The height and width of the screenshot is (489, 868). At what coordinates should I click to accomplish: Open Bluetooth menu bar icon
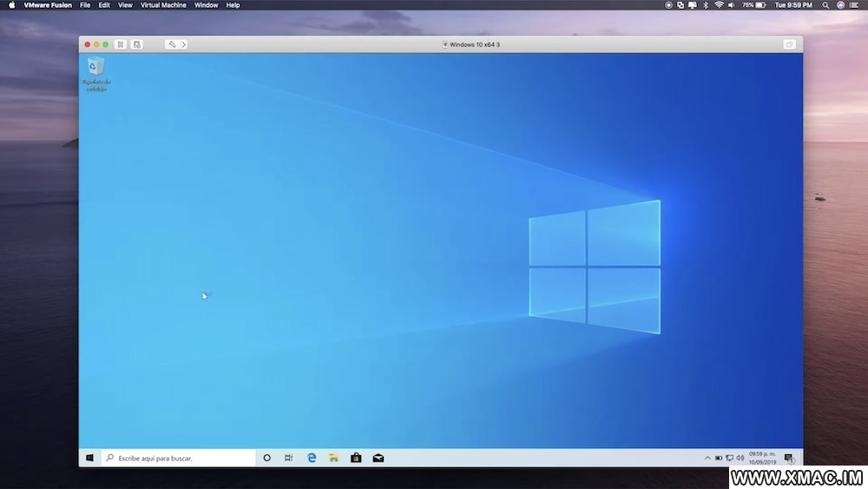706,5
